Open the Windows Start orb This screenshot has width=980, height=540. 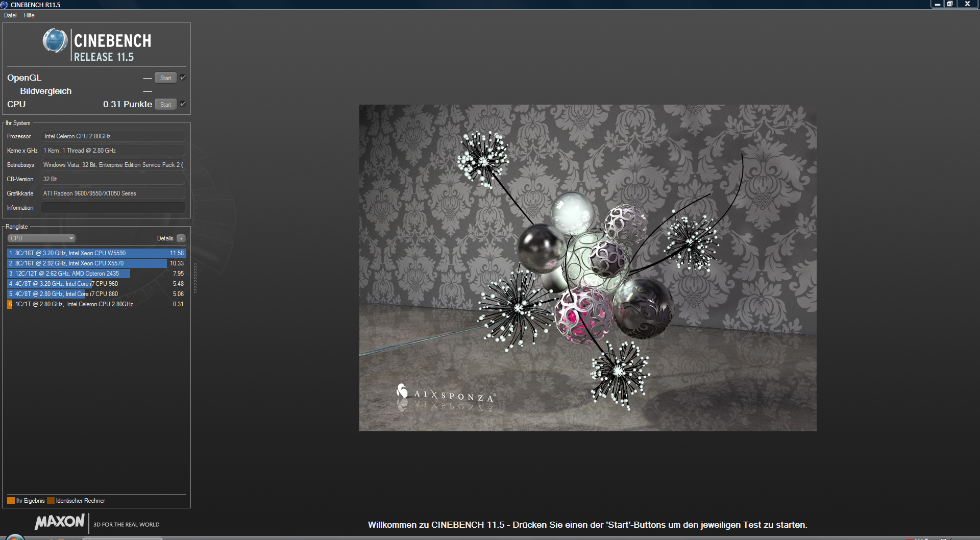click(15, 537)
